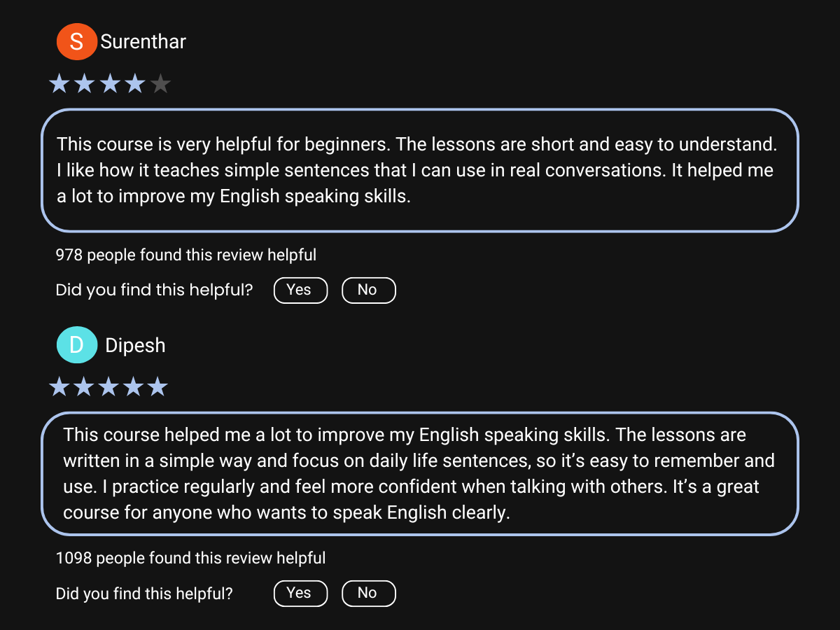Click the first star in Dipesh's rating

pyautogui.click(x=59, y=387)
